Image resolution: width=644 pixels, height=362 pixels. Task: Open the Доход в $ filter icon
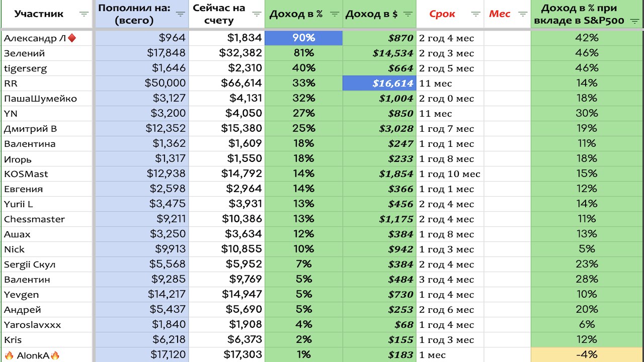(x=408, y=14)
